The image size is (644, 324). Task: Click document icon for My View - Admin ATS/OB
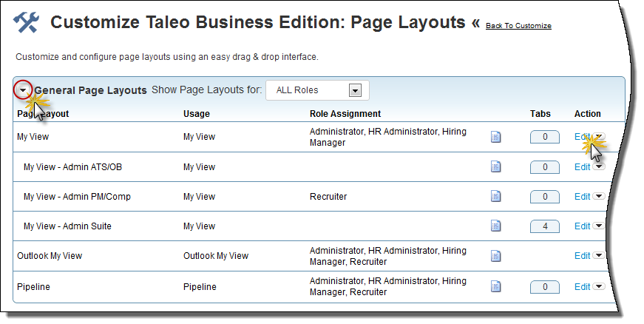click(495, 166)
